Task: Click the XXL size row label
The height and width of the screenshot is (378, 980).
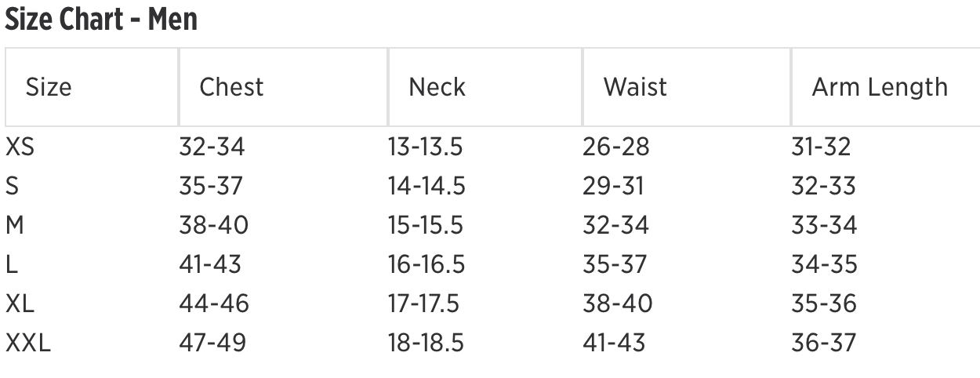Action: click(x=28, y=343)
